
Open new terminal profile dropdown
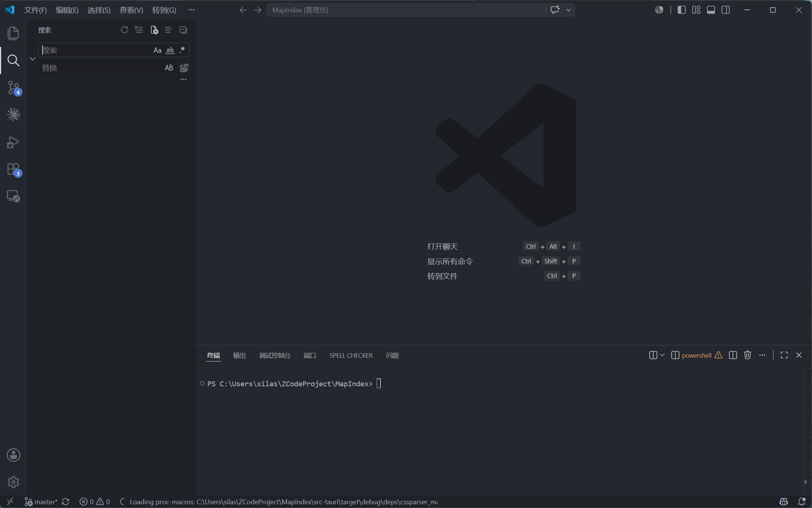coord(662,355)
